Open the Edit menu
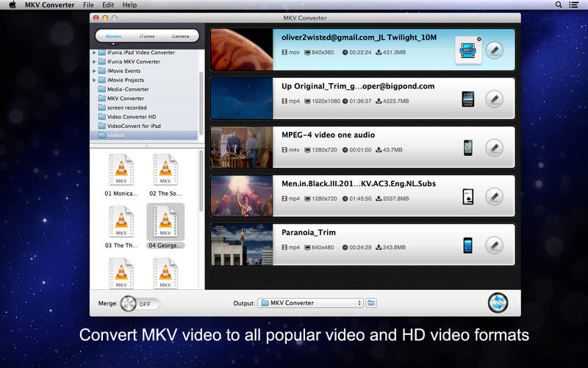 tap(108, 5)
